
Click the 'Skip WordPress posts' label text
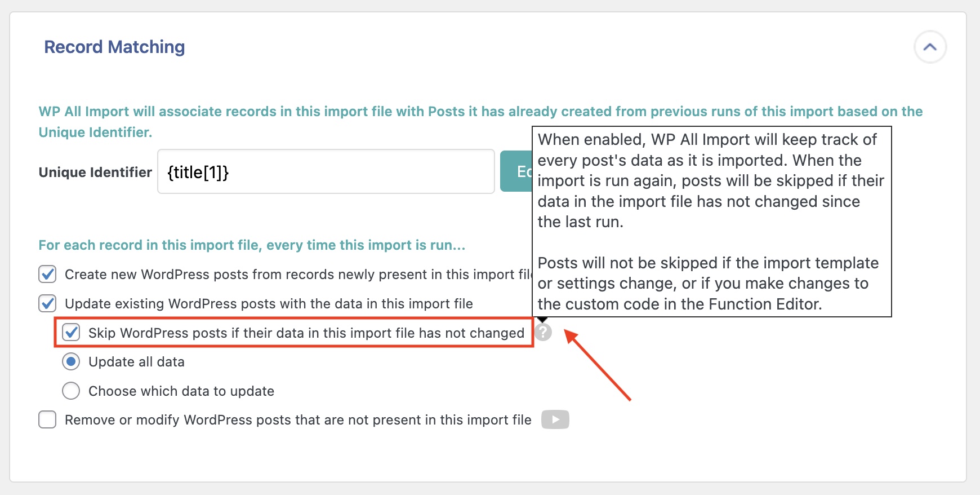(x=306, y=333)
